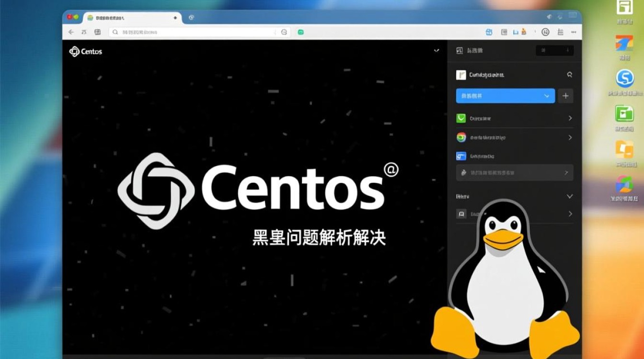Screen dimensions: 644x359
Task: Open the green desktop icon
Action: click(x=625, y=113)
